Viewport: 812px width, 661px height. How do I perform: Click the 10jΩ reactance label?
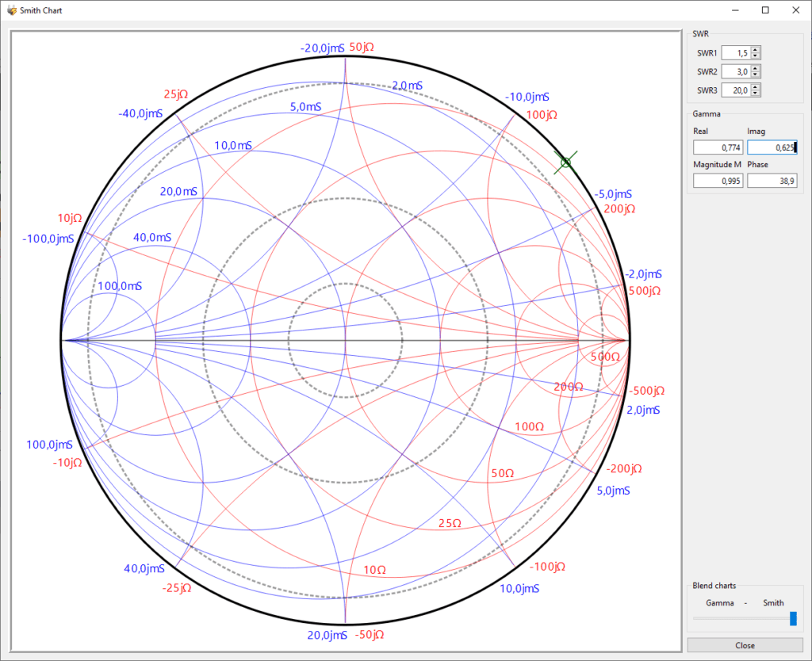[70, 219]
